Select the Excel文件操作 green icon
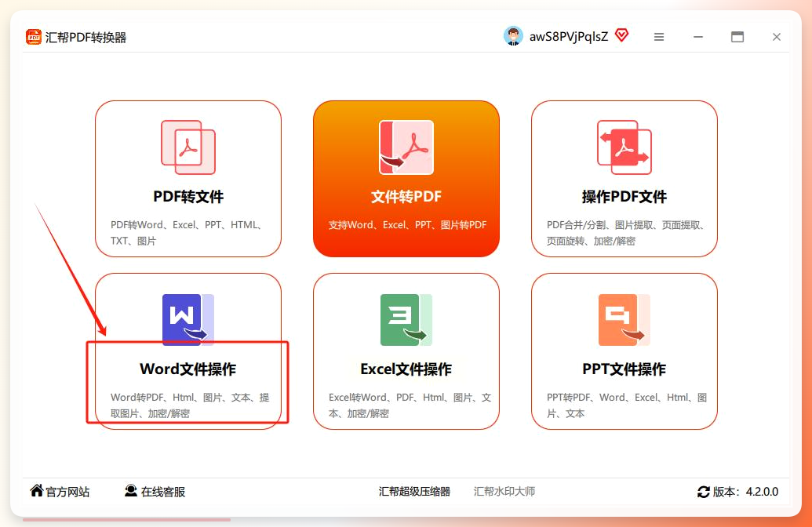 [406, 319]
